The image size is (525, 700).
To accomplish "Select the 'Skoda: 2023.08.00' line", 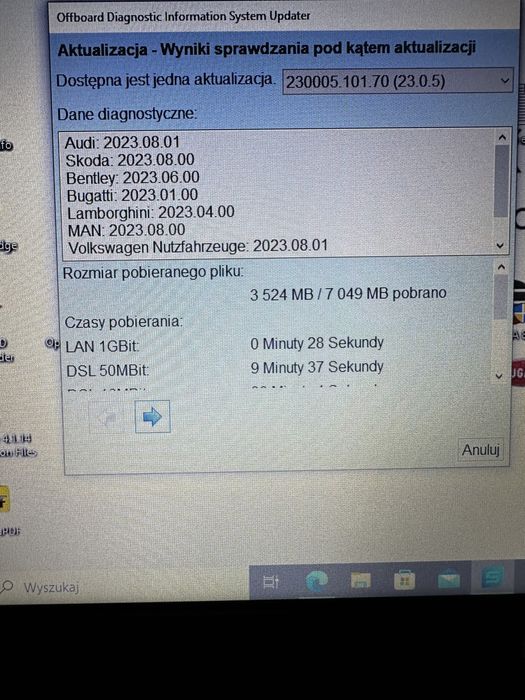I will (x=130, y=160).
